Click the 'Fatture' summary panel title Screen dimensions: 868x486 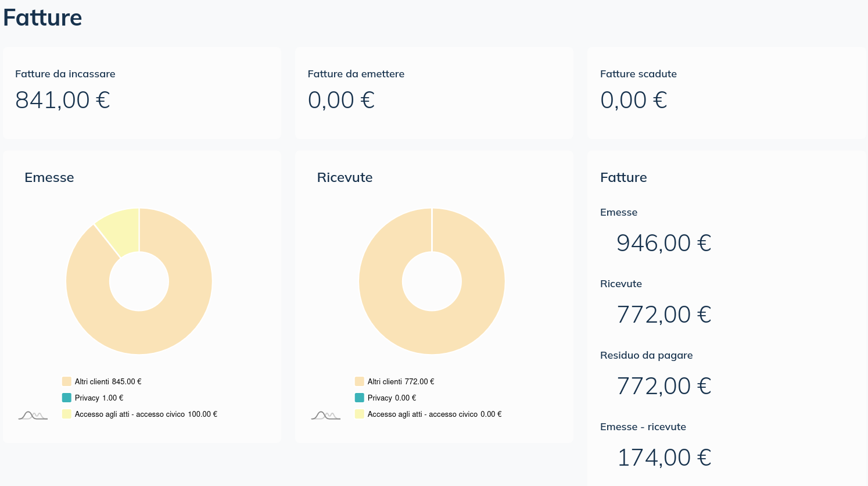(623, 177)
